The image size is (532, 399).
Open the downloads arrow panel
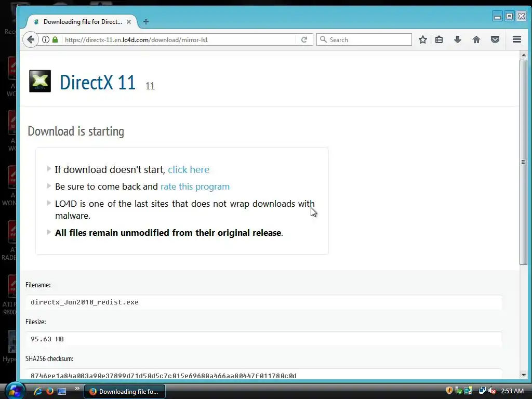click(x=457, y=39)
